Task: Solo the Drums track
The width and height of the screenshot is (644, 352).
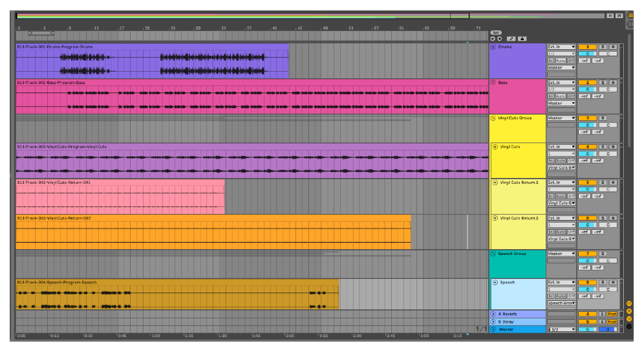Action: pos(603,47)
